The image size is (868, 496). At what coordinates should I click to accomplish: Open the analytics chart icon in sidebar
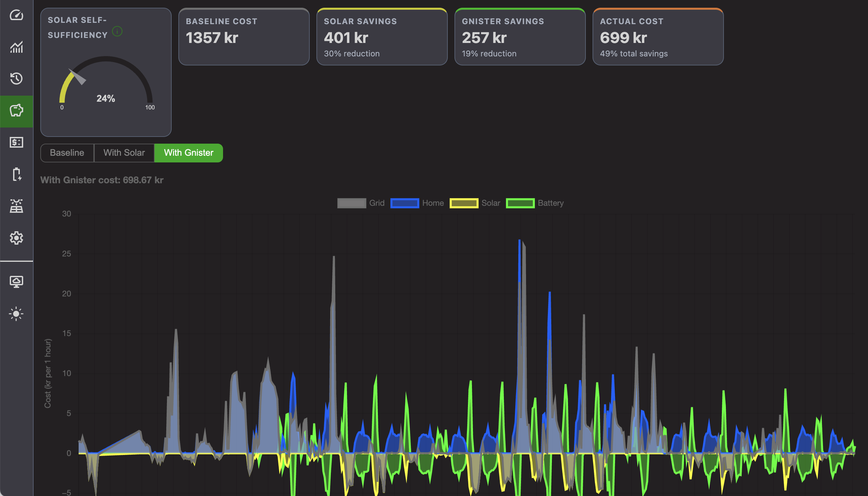(x=16, y=47)
